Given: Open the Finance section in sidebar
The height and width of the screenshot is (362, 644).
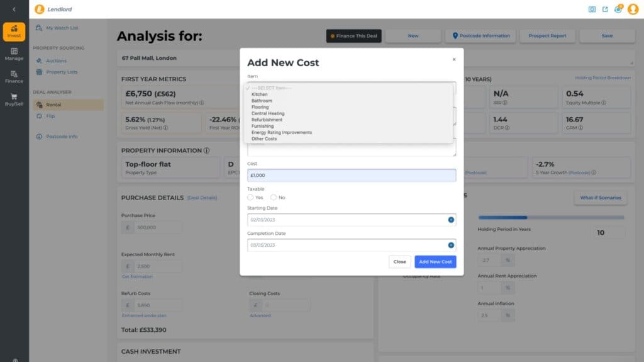Looking at the screenshot, I should pyautogui.click(x=14, y=77).
